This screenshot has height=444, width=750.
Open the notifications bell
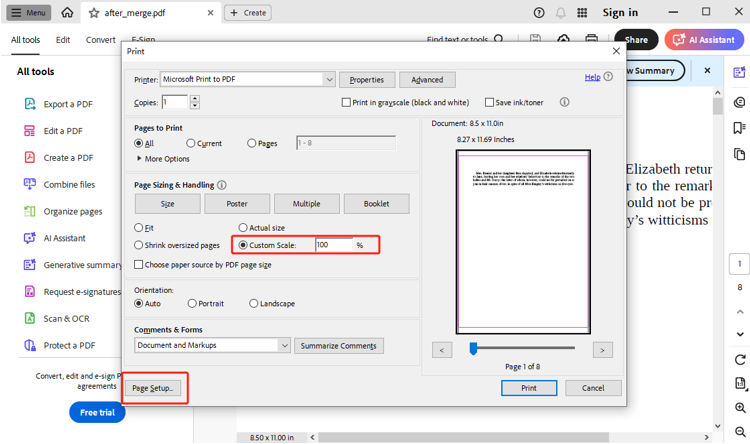pos(560,13)
